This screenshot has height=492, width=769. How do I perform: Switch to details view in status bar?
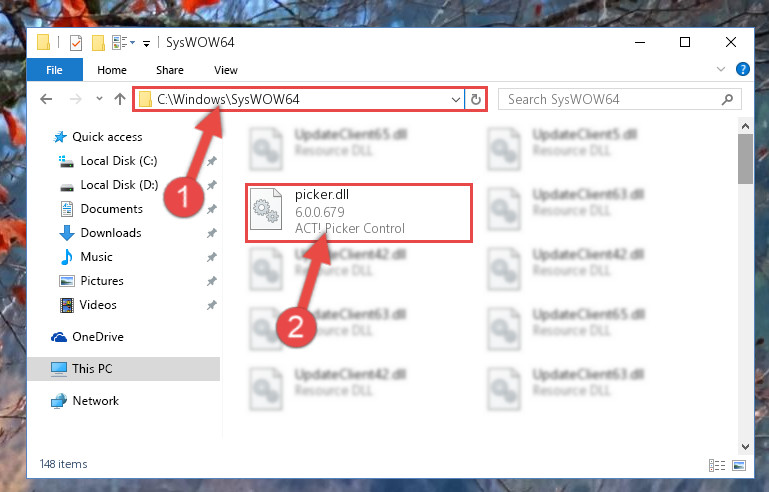717,465
